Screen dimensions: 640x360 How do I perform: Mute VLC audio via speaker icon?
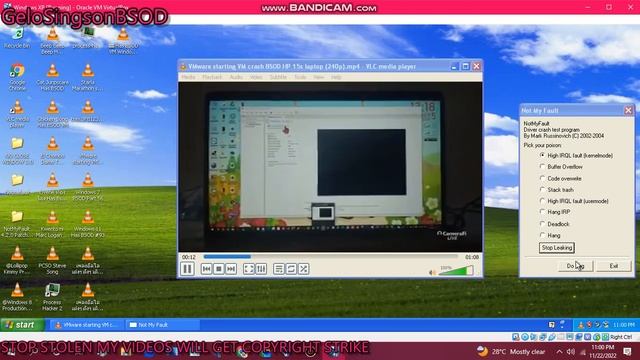tap(432, 272)
